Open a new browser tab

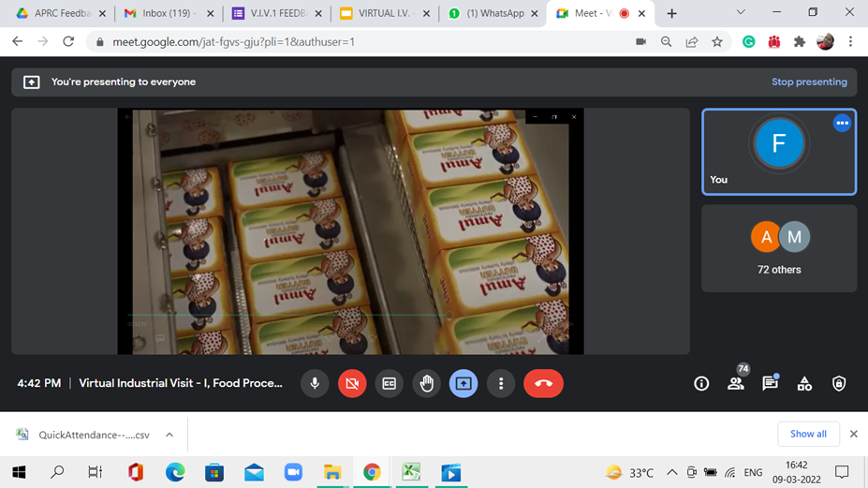click(671, 14)
